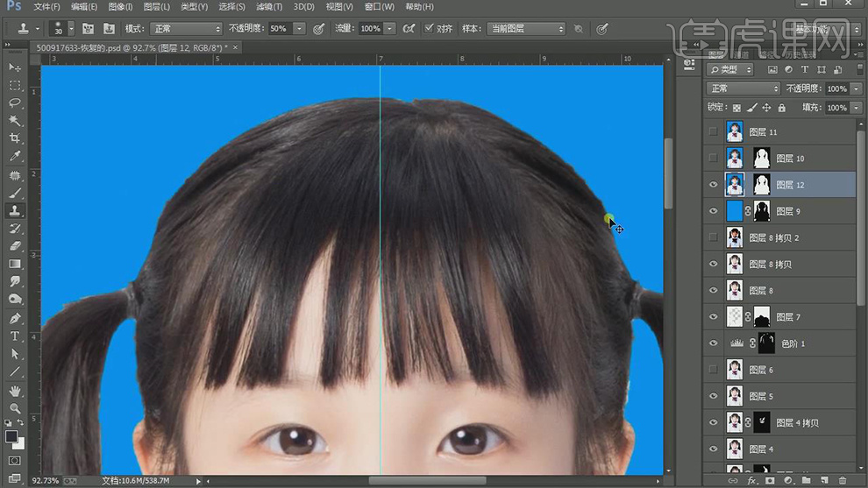This screenshot has height=488, width=868.
Task: Open the flow 100% dropdown arrow
Action: (389, 29)
